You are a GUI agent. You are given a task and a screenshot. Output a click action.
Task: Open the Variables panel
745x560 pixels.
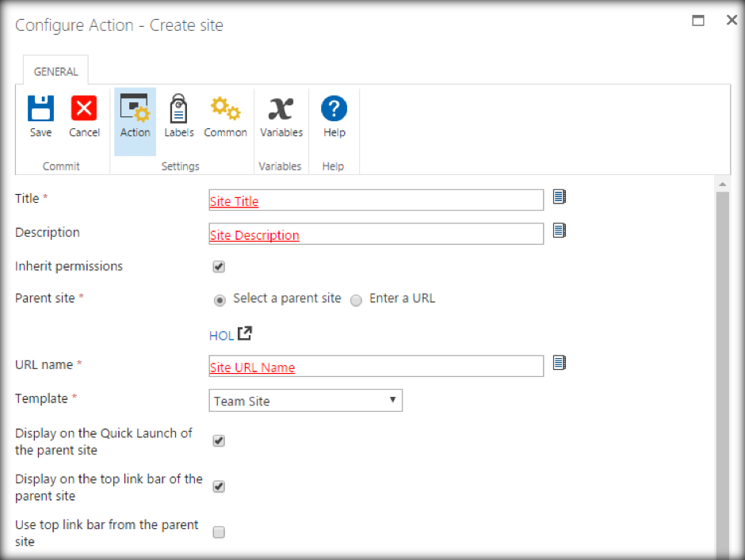[x=281, y=109]
